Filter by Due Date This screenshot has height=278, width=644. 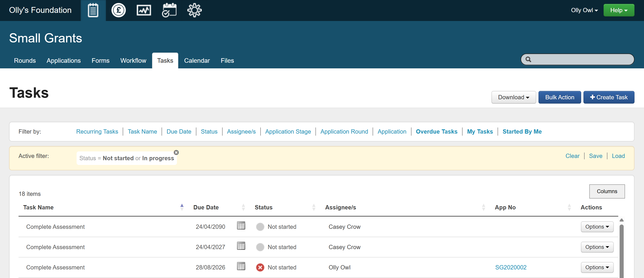coord(179,132)
